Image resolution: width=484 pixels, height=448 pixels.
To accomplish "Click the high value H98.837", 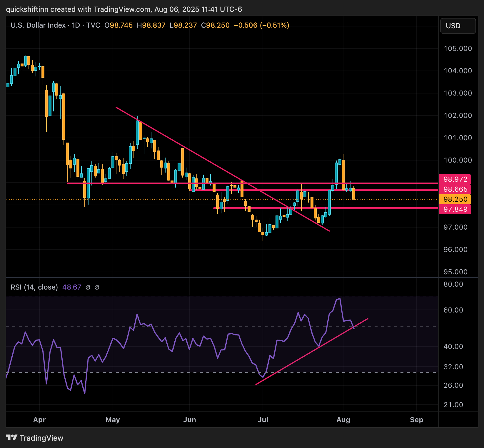I will 151,25.
